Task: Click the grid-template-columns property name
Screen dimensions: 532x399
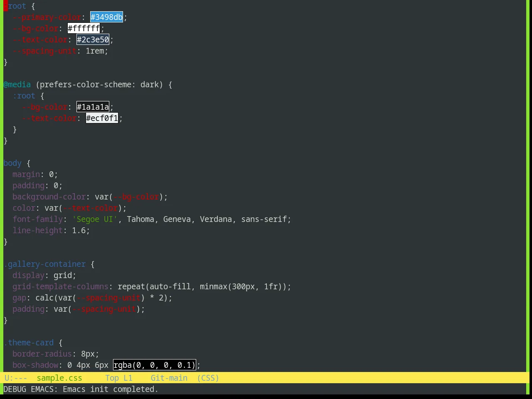Action: pos(61,286)
